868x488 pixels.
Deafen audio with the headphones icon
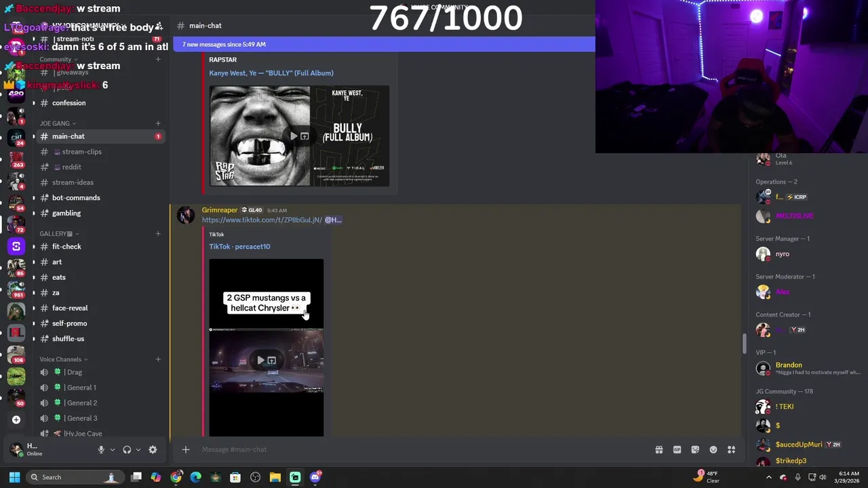127,449
